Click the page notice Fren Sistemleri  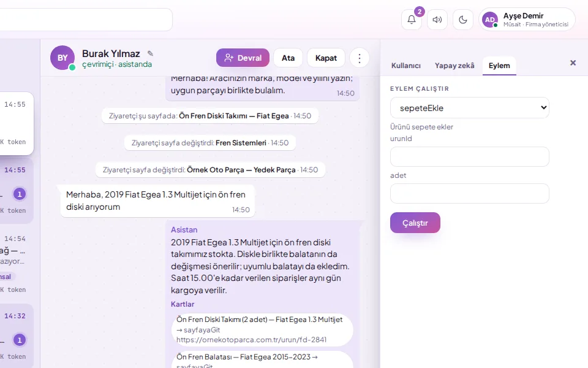point(210,143)
